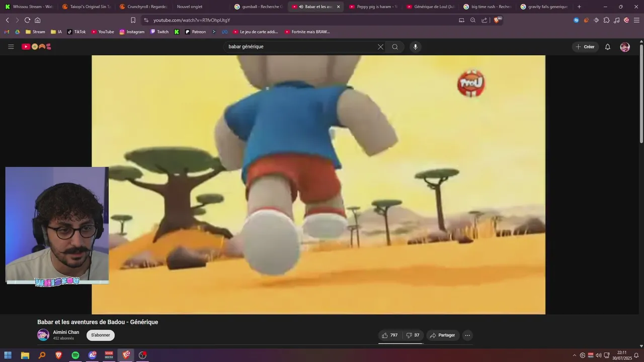The image size is (644, 362).
Task: Reload the current page
Action: (x=27, y=20)
